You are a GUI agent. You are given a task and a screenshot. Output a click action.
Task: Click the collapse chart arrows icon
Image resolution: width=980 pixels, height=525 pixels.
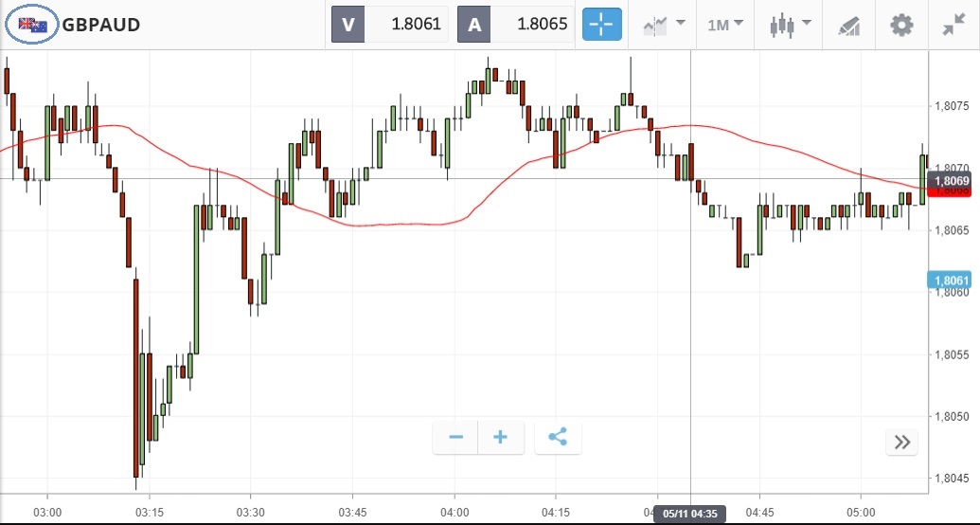[953, 25]
